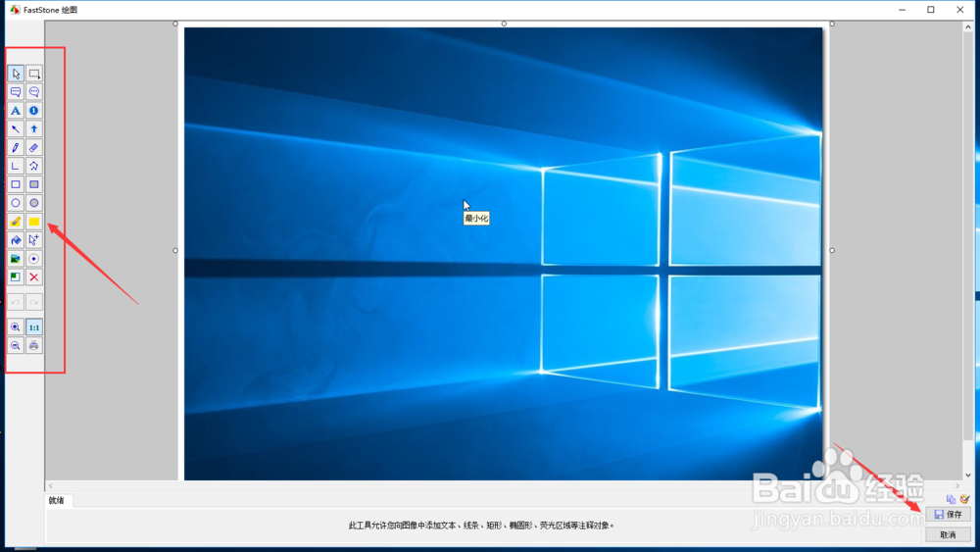The width and height of the screenshot is (980, 552).
Task: Select the arrow pointer selection tool
Action: click(x=16, y=74)
